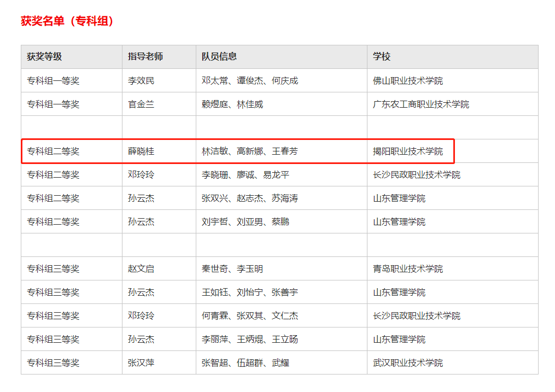The height and width of the screenshot is (392, 555).
Task: Click school cell 青岛职业技术学院
Action: (408, 269)
